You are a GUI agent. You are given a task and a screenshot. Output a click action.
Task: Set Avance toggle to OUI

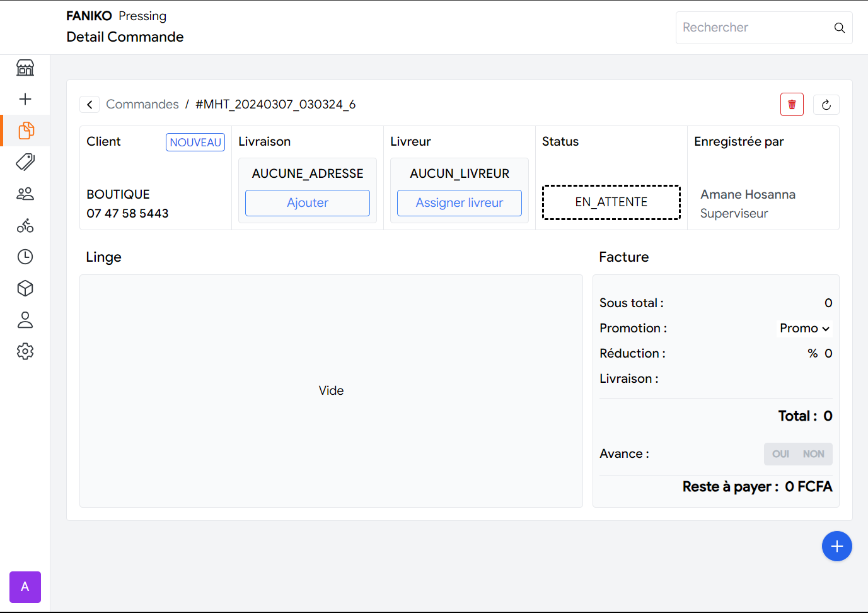point(780,454)
